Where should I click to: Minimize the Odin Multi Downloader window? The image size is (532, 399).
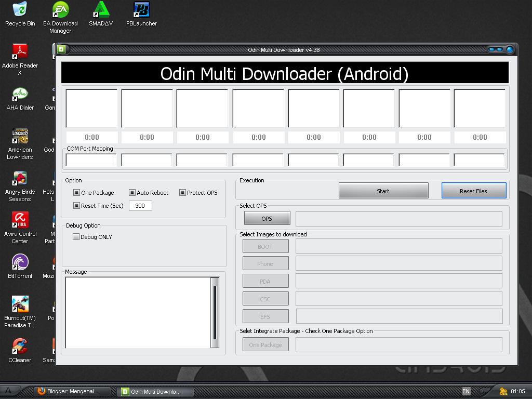tap(491, 49)
